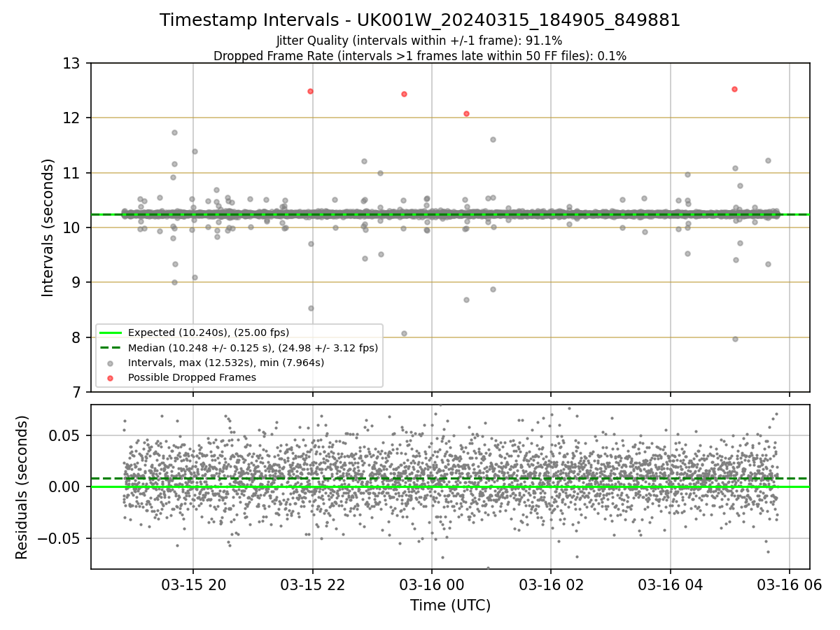Select the 'Dropped Frame Rate' subtitle line showing 0.1%
Image resolution: width=840 pixels, height=630 pixels.
click(x=420, y=55)
